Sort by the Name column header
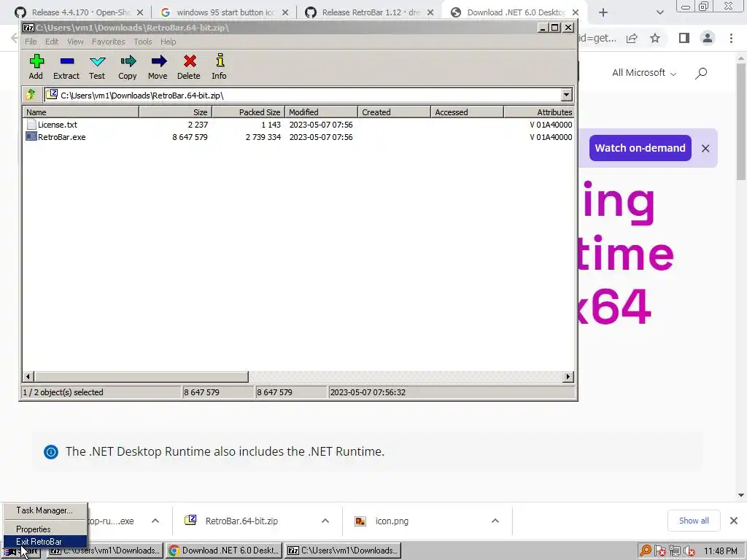The image size is (747, 560). click(80, 112)
